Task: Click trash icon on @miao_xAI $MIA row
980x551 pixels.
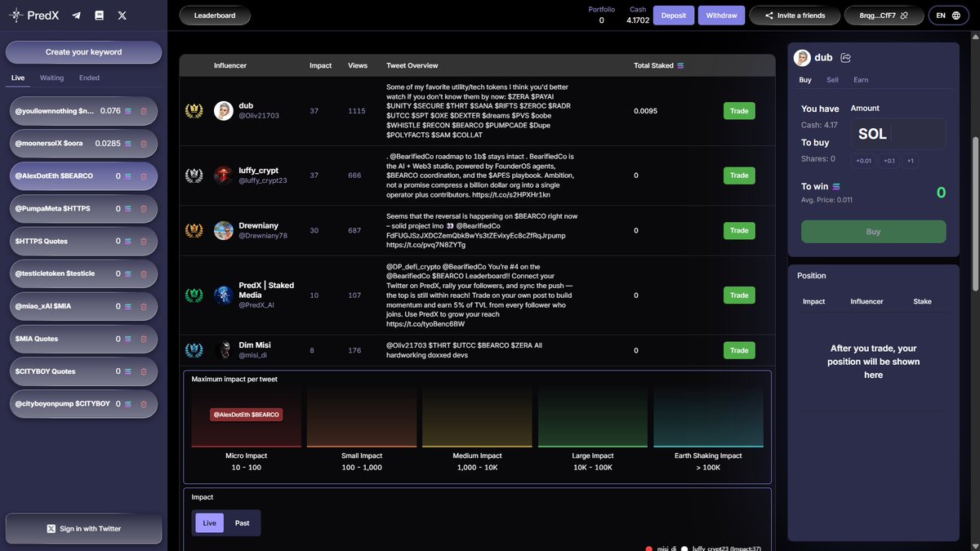Action: [144, 306]
